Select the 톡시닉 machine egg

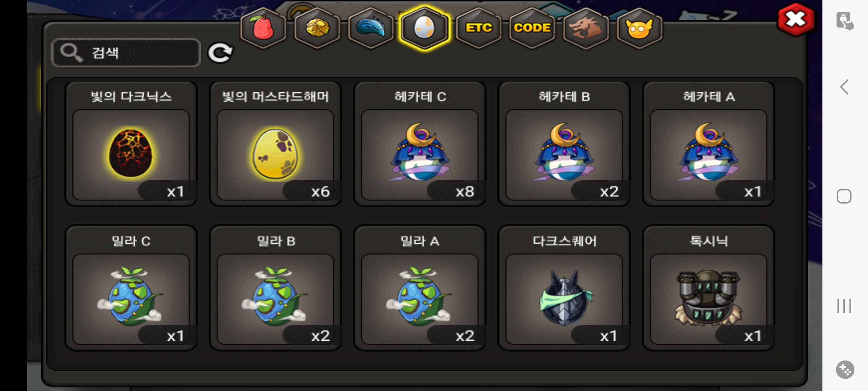coord(709,288)
